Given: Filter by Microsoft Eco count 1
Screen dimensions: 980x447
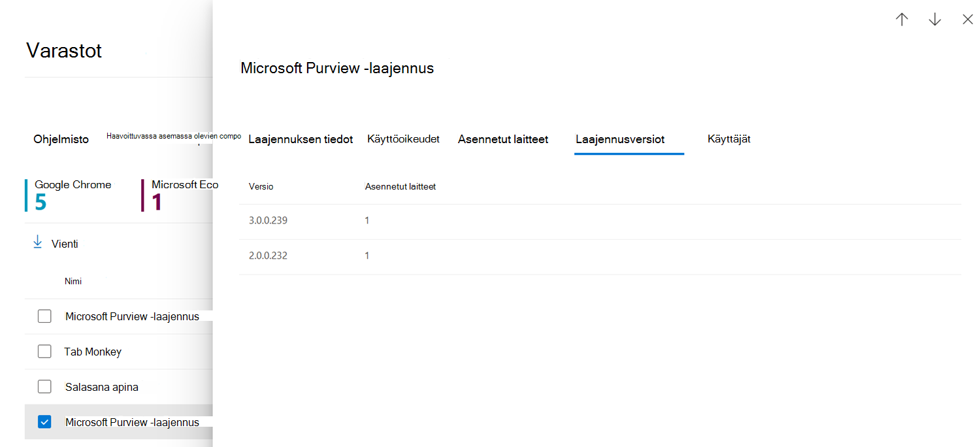Looking at the screenshot, I should [x=180, y=195].
